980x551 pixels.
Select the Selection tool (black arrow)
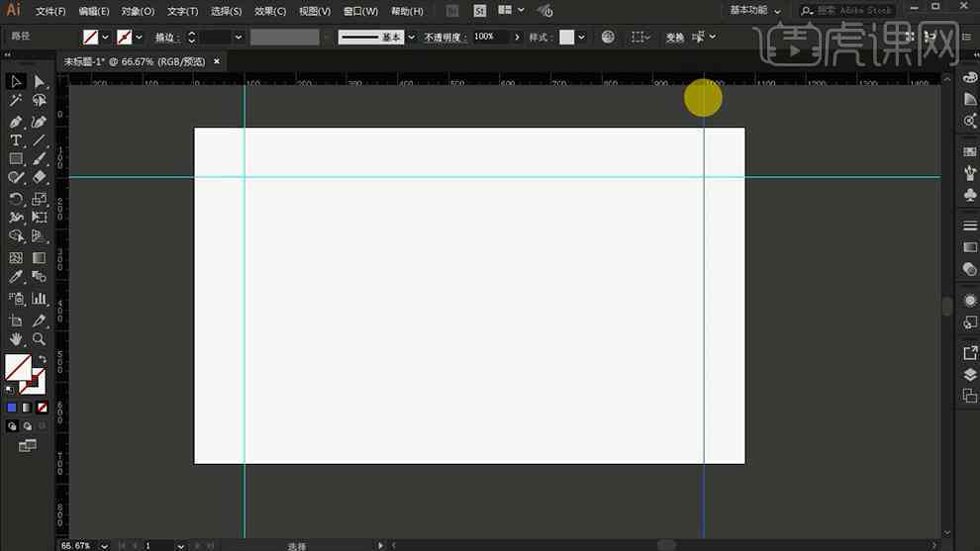[x=16, y=82]
